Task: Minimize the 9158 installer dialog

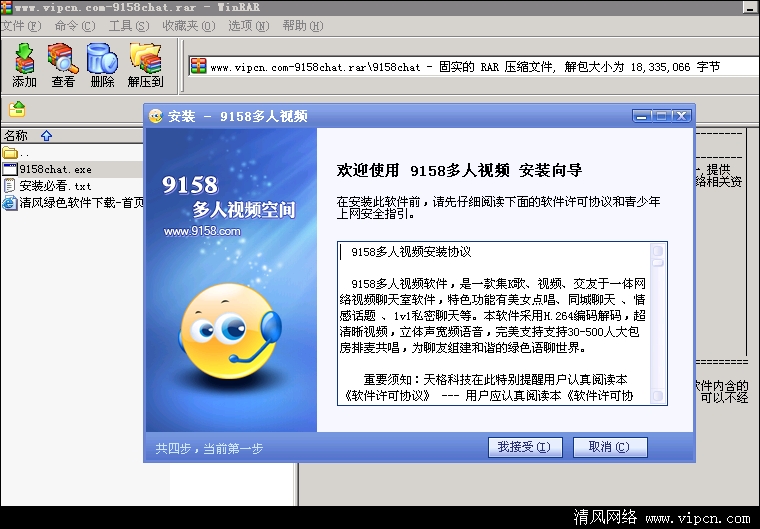Action: (x=642, y=116)
